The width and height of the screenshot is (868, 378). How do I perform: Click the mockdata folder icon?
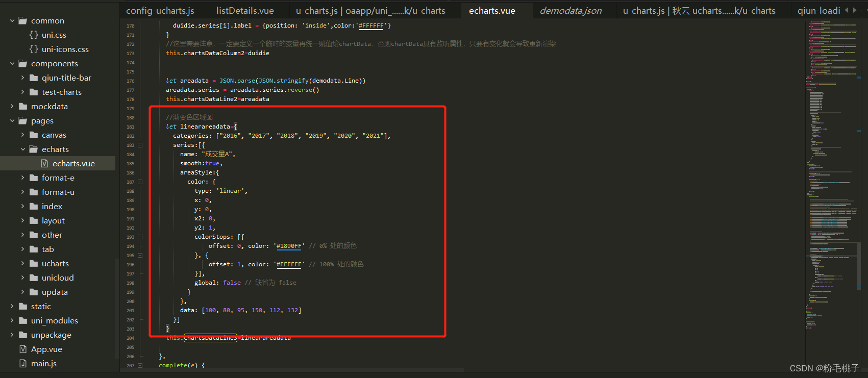click(x=23, y=107)
